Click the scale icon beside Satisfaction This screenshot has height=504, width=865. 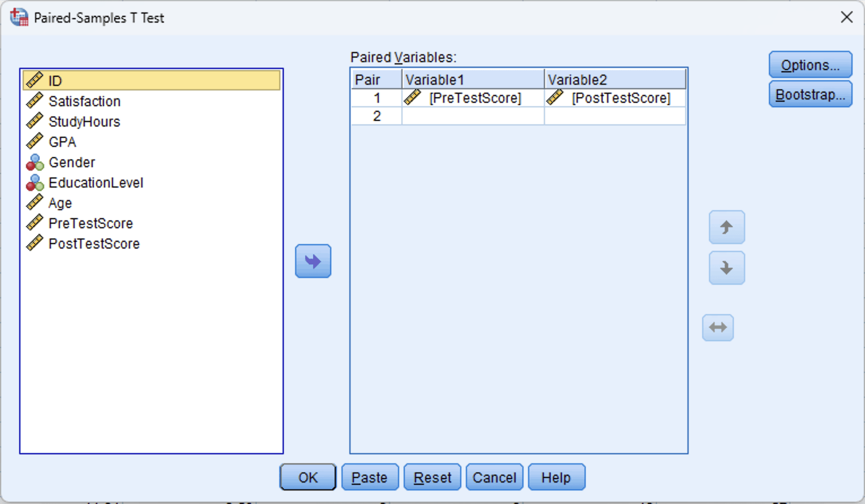(x=34, y=101)
